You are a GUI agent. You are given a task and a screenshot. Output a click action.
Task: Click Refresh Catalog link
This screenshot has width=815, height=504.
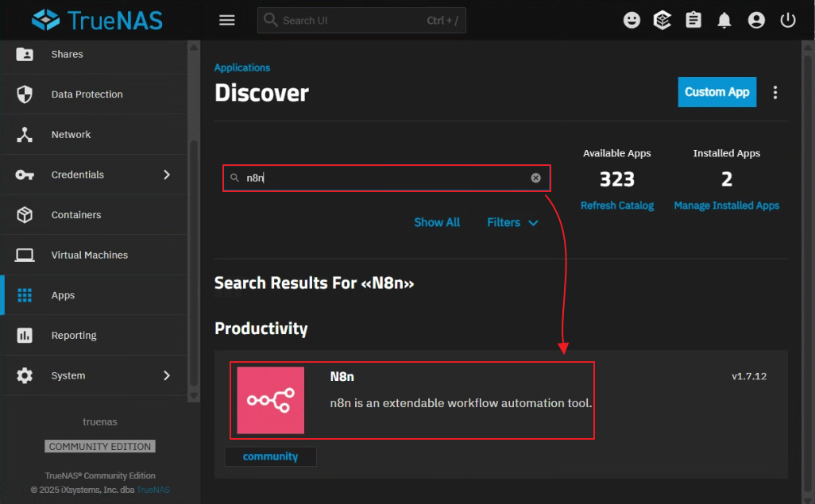[x=617, y=206]
